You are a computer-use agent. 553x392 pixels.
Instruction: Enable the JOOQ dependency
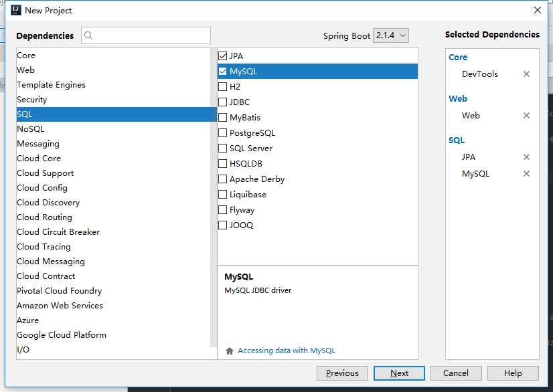tap(222, 225)
